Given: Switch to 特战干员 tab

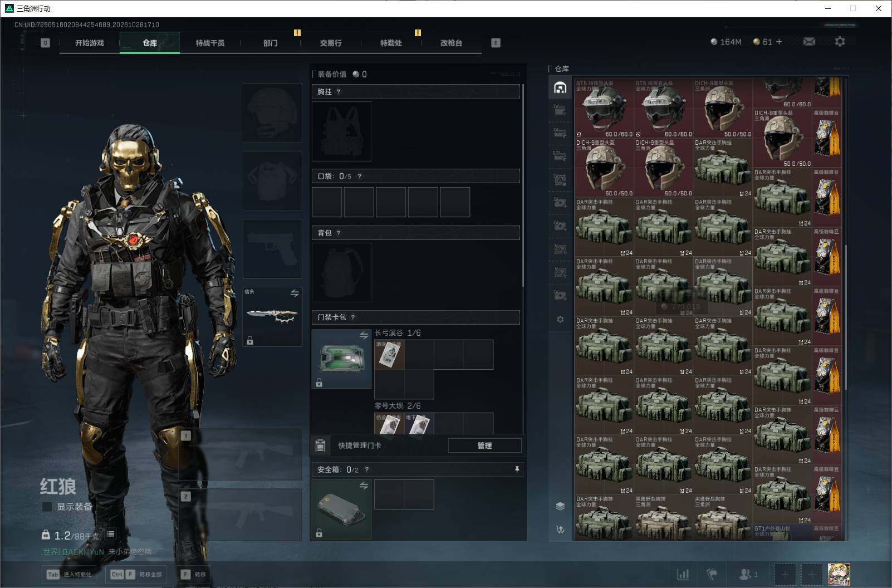Looking at the screenshot, I should tap(210, 43).
